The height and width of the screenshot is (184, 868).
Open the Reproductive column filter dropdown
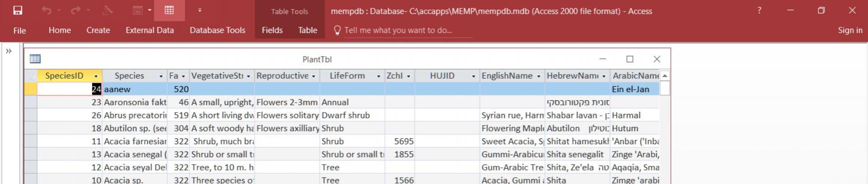(313, 76)
